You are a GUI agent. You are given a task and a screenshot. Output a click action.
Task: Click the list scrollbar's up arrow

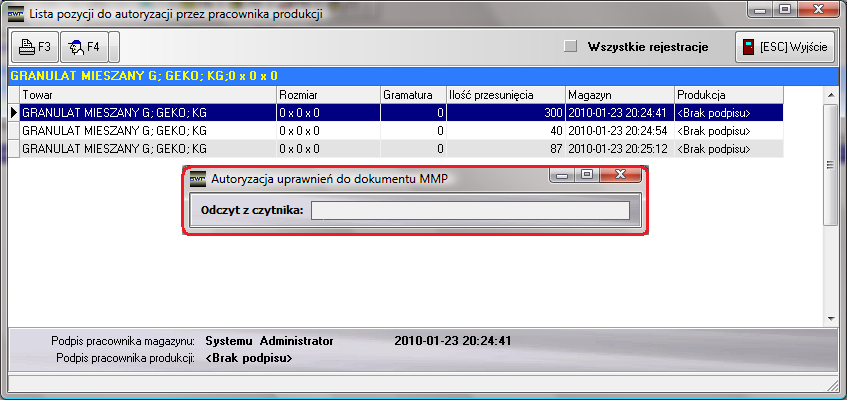coord(830,94)
